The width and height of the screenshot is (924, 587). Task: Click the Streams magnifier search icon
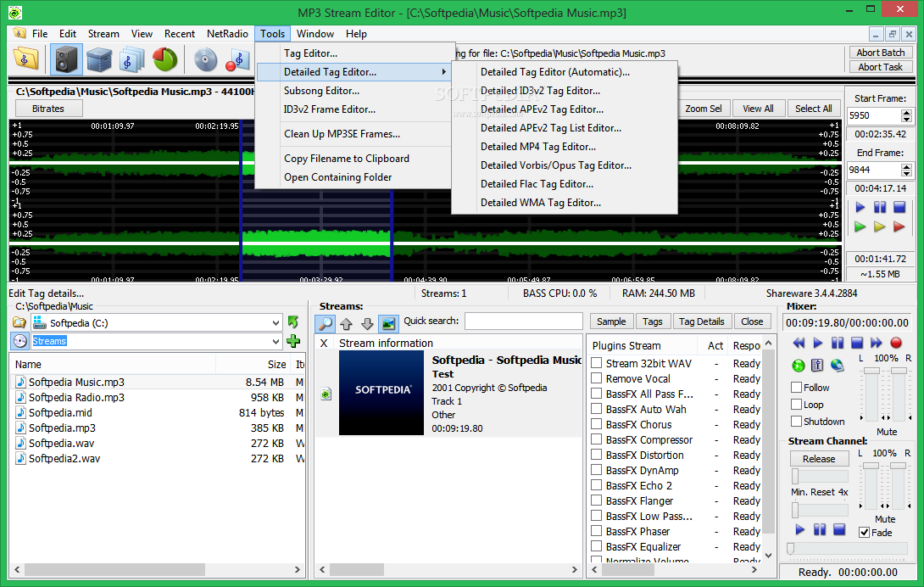326,323
